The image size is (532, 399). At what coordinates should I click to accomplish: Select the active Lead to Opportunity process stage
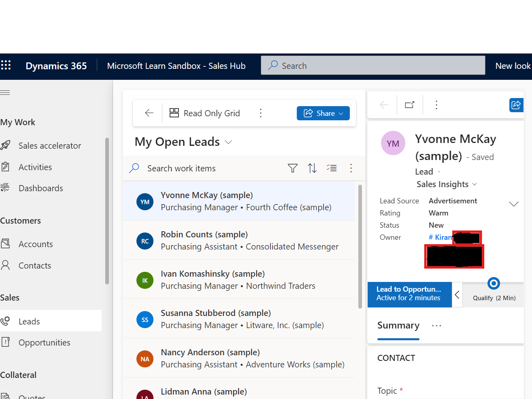[x=410, y=294]
